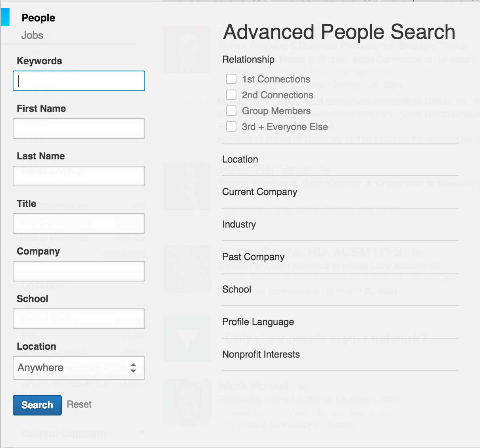Image resolution: width=480 pixels, height=448 pixels.
Task: Switch to the Jobs tab
Action: pos(32,35)
